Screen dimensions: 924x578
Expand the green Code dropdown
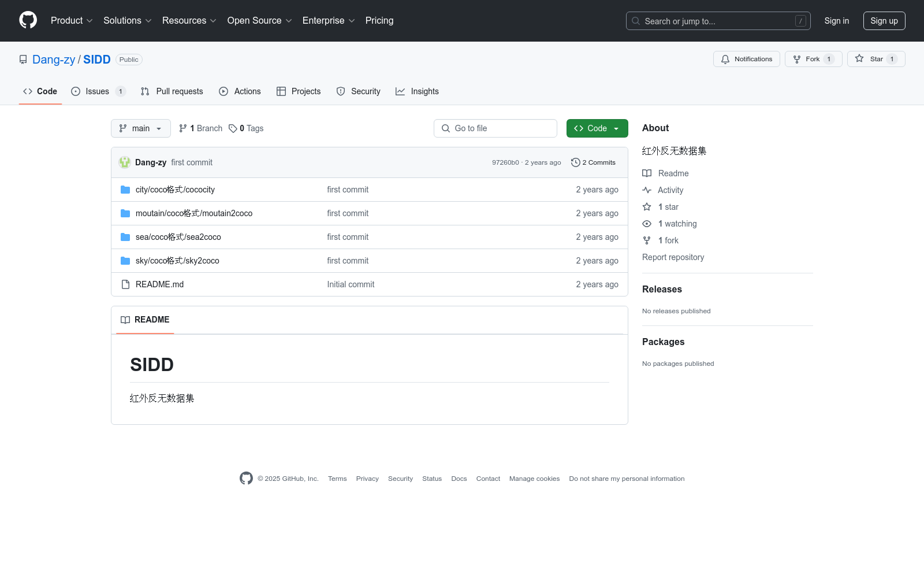click(x=597, y=128)
